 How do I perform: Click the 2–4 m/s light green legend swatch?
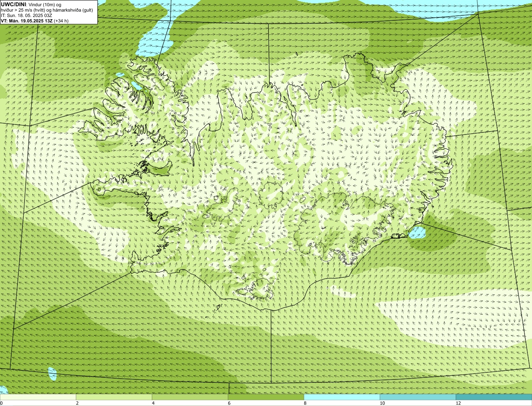[x=114, y=397]
